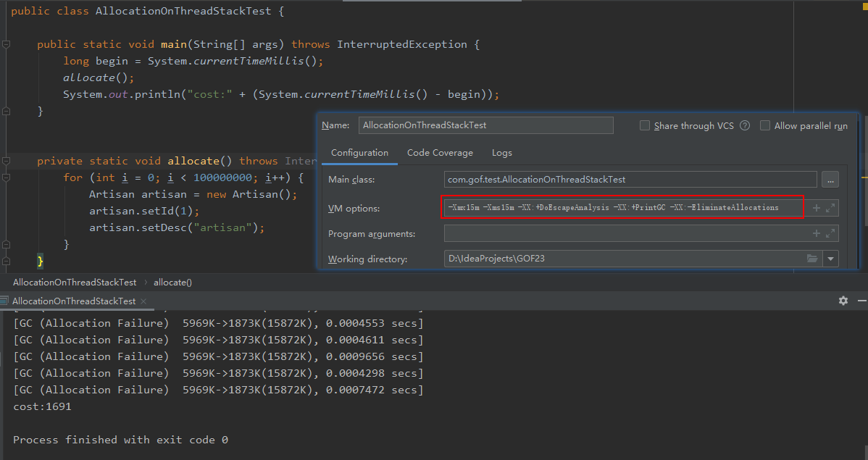868x460 pixels.
Task: Expand the VM options field editor
Action: 830,208
